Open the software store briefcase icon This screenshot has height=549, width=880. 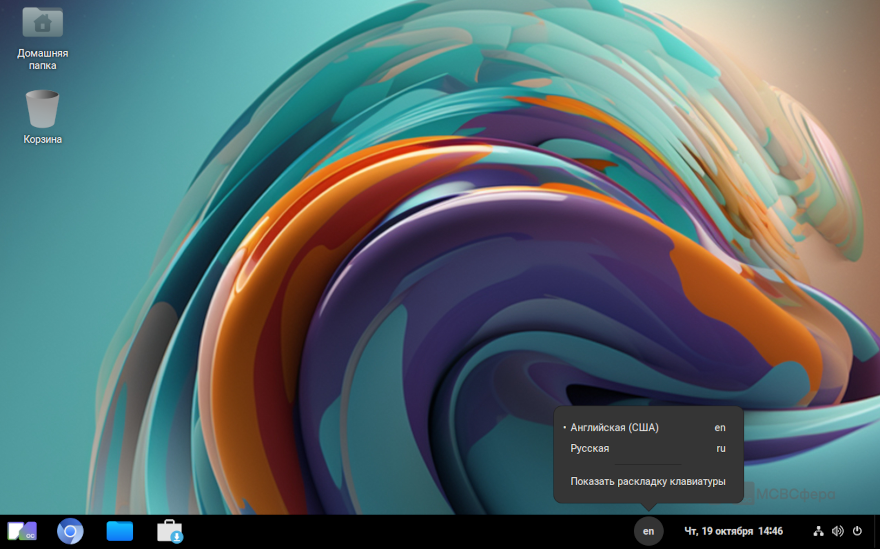click(x=170, y=531)
